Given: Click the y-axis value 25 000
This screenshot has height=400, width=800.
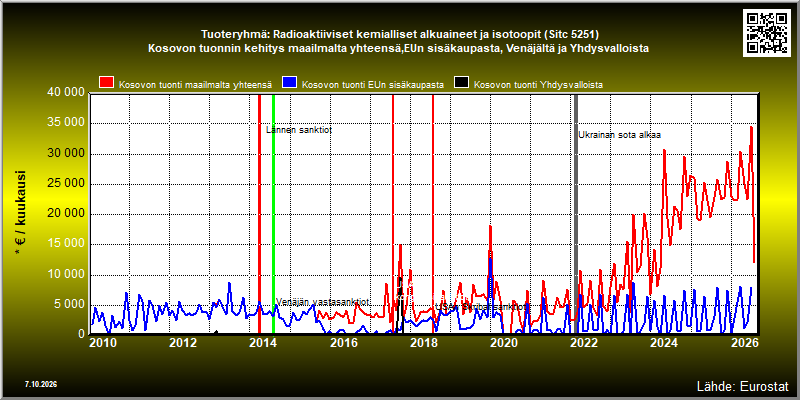Looking at the screenshot, I should point(64,184).
